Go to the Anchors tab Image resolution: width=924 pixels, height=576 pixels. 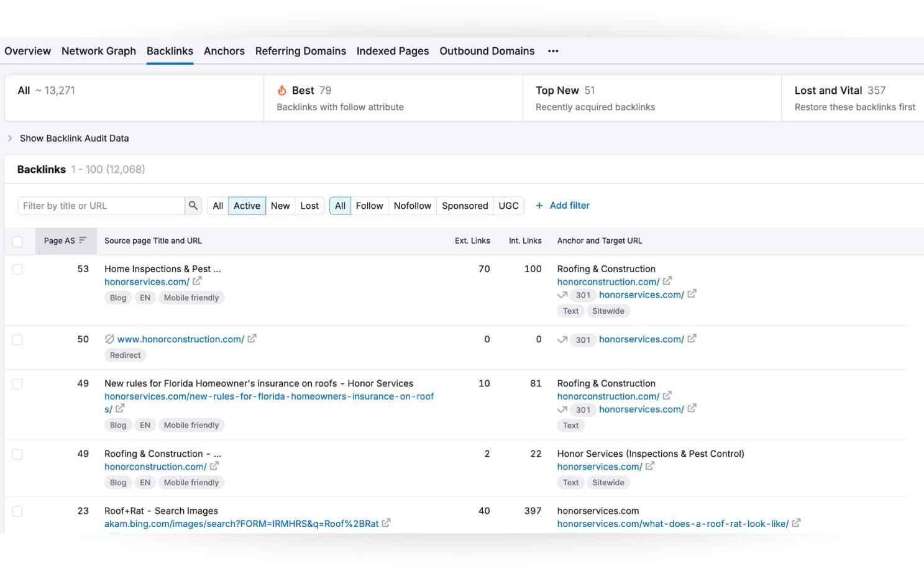tap(224, 51)
